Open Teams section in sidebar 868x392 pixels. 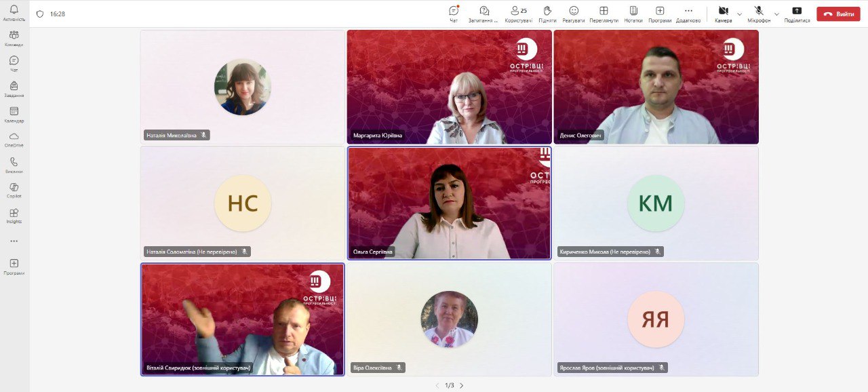point(14,38)
